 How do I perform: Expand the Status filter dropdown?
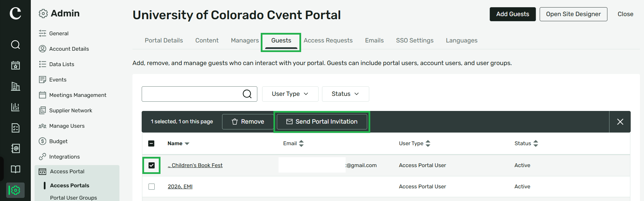(x=345, y=94)
